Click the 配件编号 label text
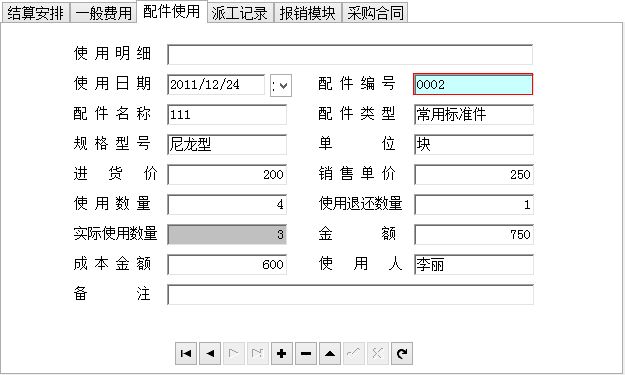625x375 pixels. click(357, 84)
